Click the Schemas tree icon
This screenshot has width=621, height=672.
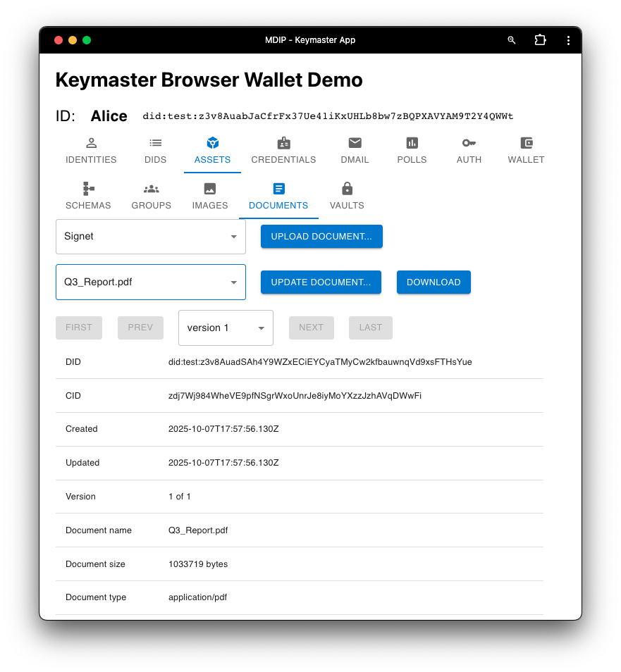point(88,189)
